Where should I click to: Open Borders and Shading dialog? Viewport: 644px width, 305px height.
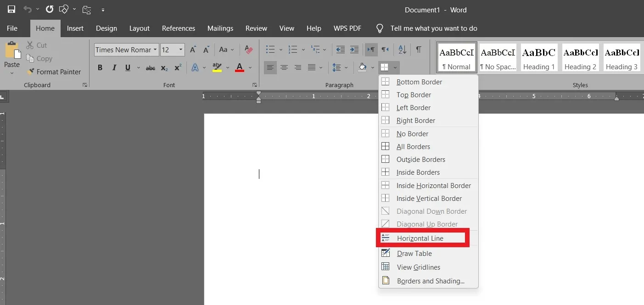(x=431, y=281)
